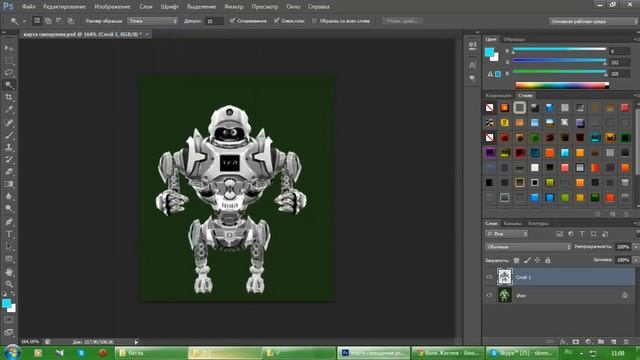The height and width of the screenshot is (360, 640).
Task: Open the blend mode Обычные dropdown
Action: tap(528, 247)
